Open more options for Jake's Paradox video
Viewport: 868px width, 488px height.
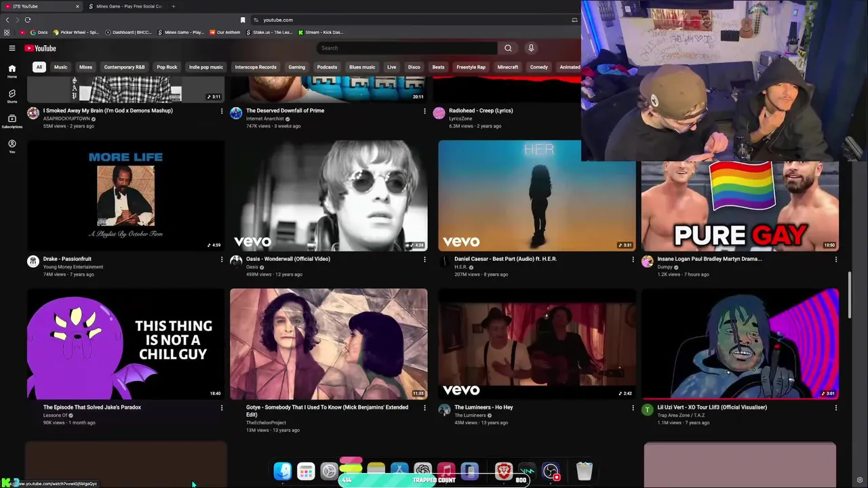221,408
